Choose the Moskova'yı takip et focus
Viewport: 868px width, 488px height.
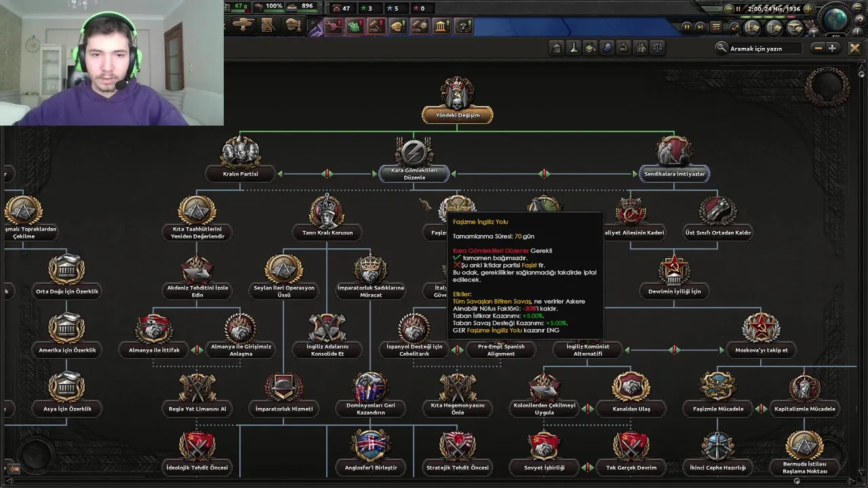pyautogui.click(x=761, y=335)
